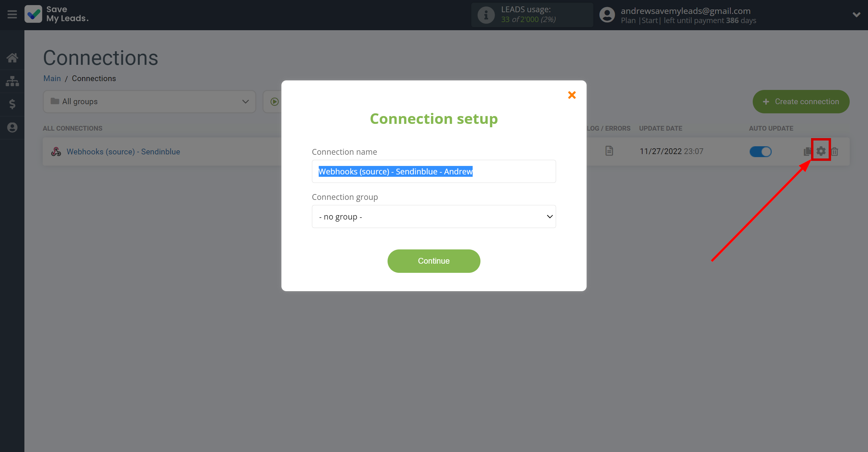Viewport: 868px width, 452px height.
Task: Click the Connection name input field
Action: tap(433, 171)
